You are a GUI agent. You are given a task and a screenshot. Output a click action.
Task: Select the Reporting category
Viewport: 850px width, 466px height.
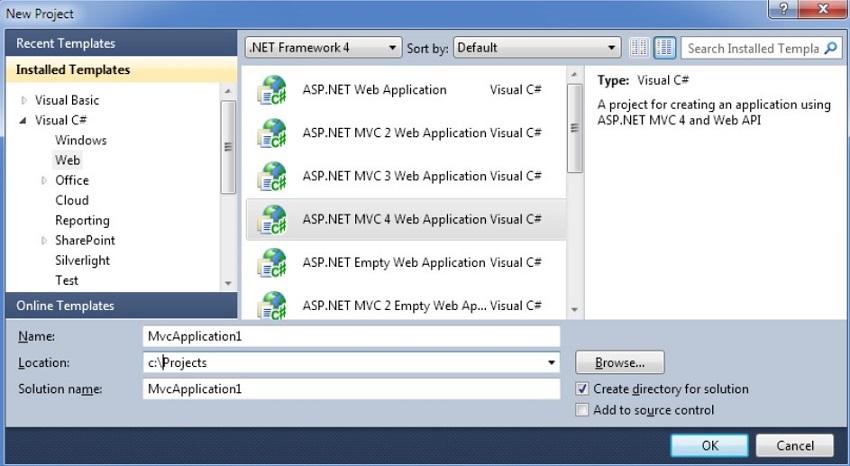82,221
